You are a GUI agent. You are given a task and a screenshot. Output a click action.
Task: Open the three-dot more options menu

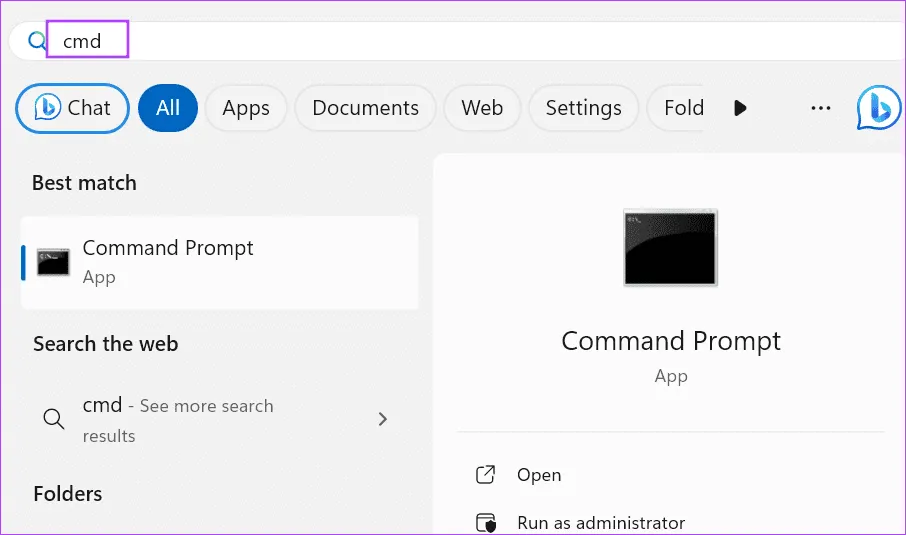coord(821,108)
